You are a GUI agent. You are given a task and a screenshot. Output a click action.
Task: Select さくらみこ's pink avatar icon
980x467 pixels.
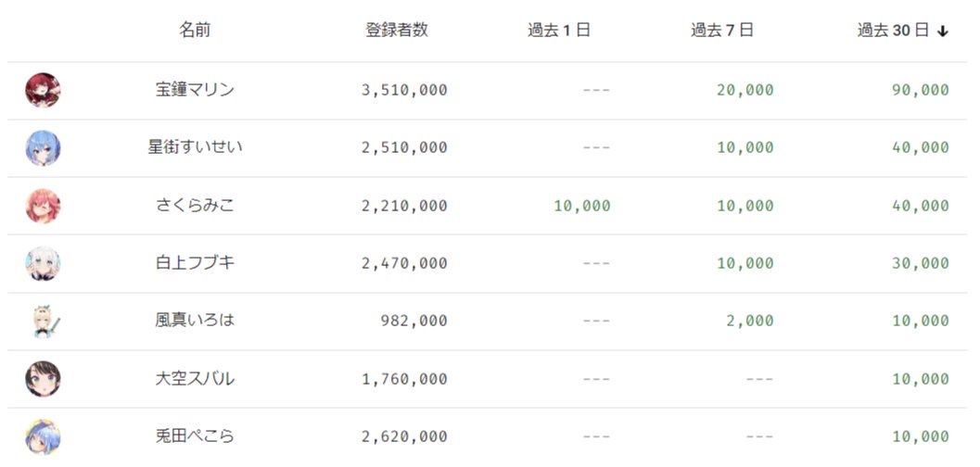[44, 206]
